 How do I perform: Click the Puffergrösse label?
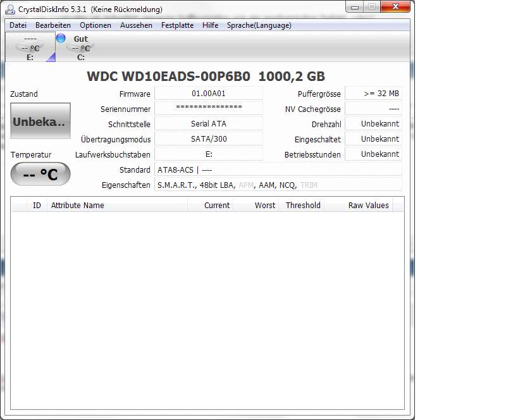click(319, 94)
